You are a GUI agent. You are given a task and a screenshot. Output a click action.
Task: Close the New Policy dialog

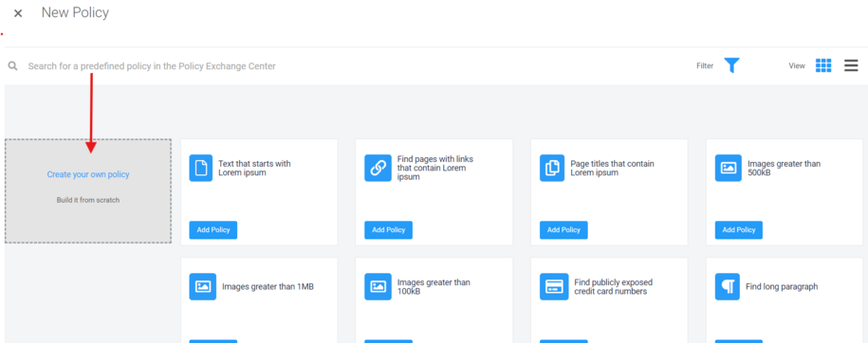coord(18,13)
